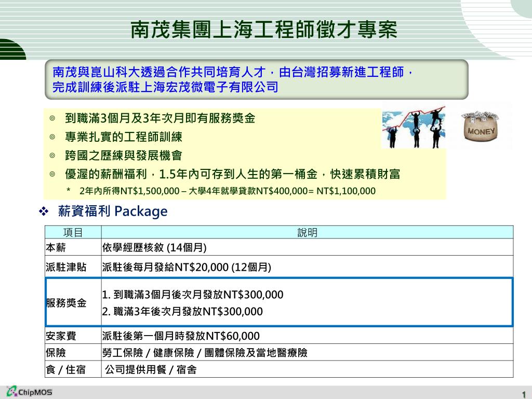Screen dimensions: 532x399
Task: Select the slide title 南茂集團上海工程師徵才專案
Action: click(264, 30)
